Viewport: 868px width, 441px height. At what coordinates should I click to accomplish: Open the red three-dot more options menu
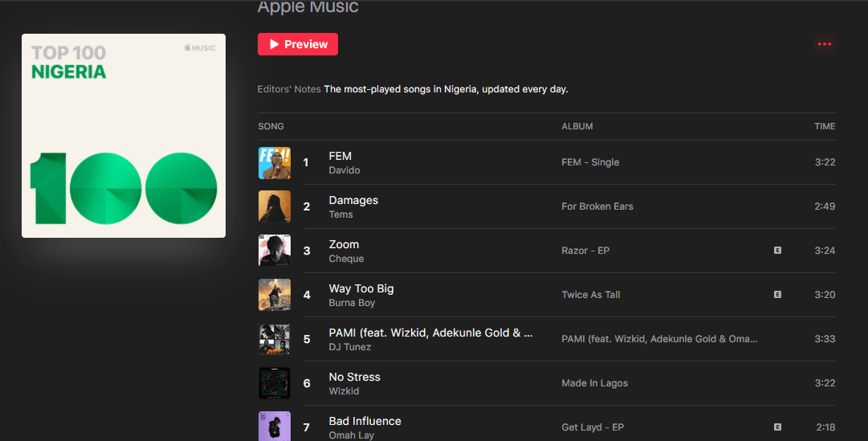pos(824,44)
